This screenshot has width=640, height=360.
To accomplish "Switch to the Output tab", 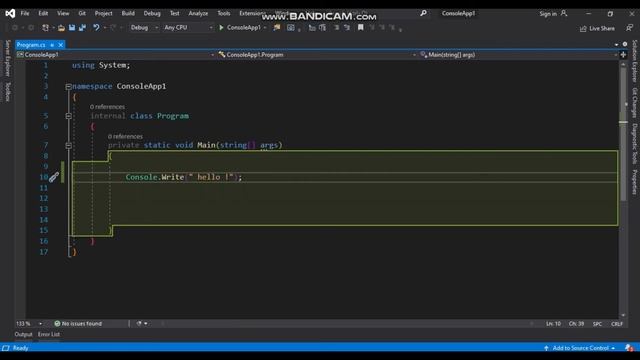I will [23, 334].
